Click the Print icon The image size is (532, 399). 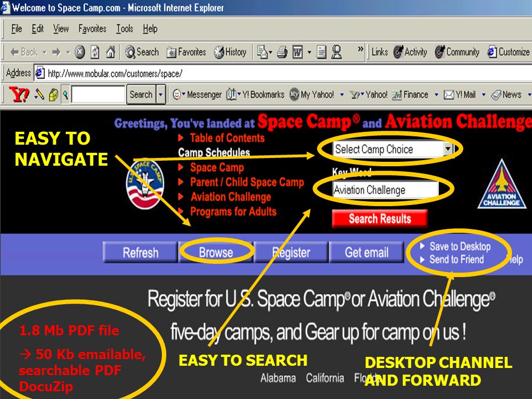click(x=282, y=52)
